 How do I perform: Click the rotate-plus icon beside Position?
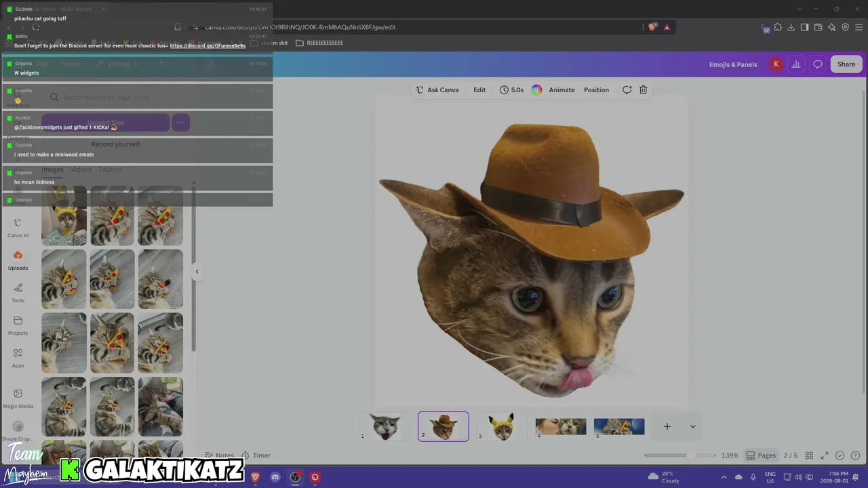click(x=627, y=89)
